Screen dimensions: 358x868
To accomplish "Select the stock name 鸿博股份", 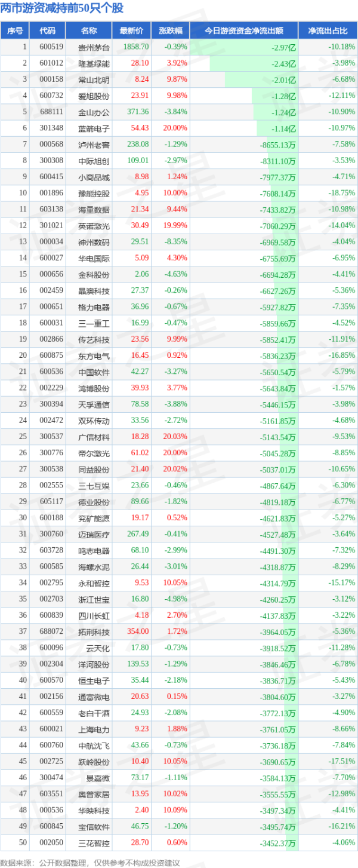I will (94, 388).
